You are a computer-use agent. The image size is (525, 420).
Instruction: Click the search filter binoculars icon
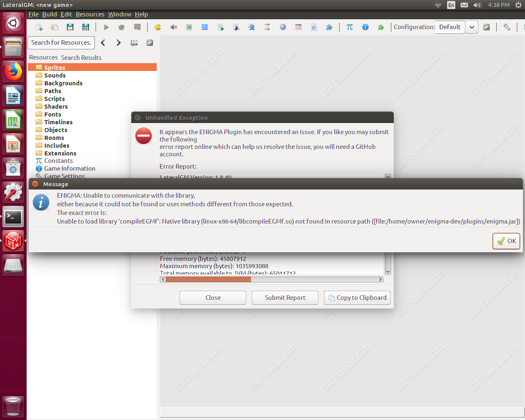[134, 43]
